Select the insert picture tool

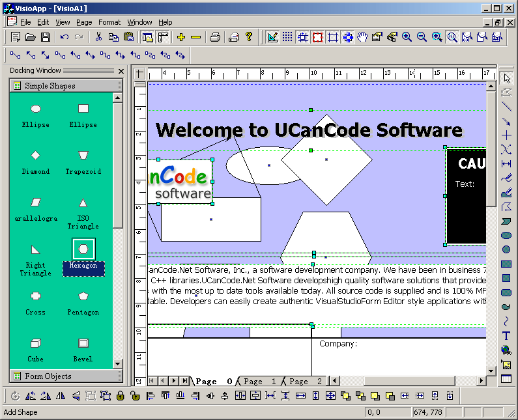[506, 365]
